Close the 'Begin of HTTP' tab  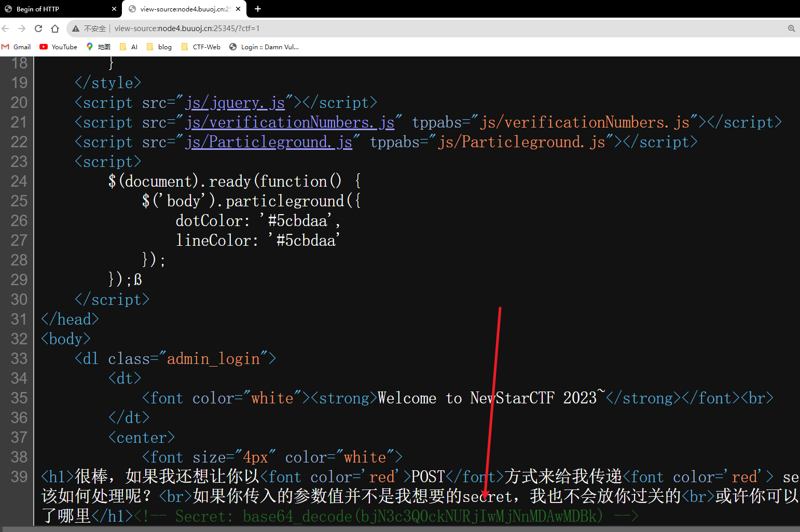coord(114,9)
